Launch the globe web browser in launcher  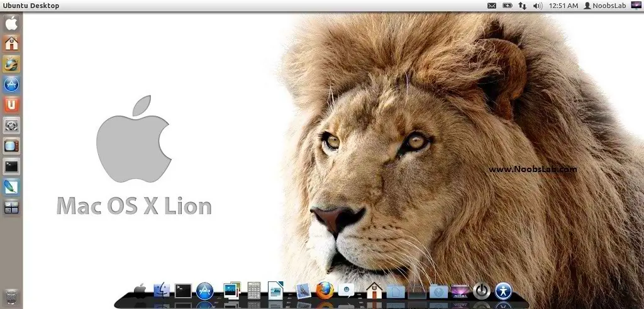(x=11, y=64)
